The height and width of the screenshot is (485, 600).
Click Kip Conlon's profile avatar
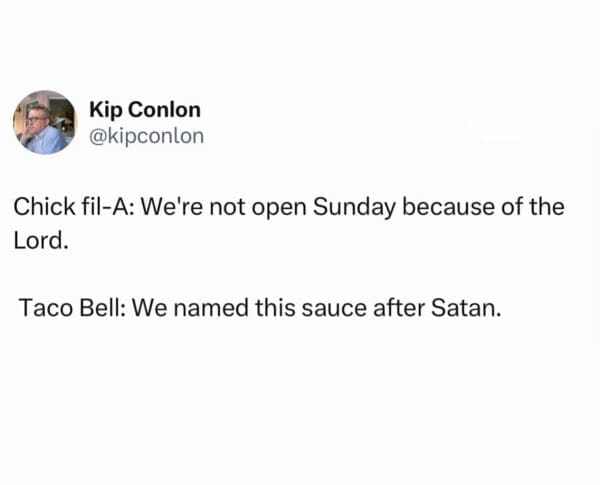pyautogui.click(x=44, y=122)
